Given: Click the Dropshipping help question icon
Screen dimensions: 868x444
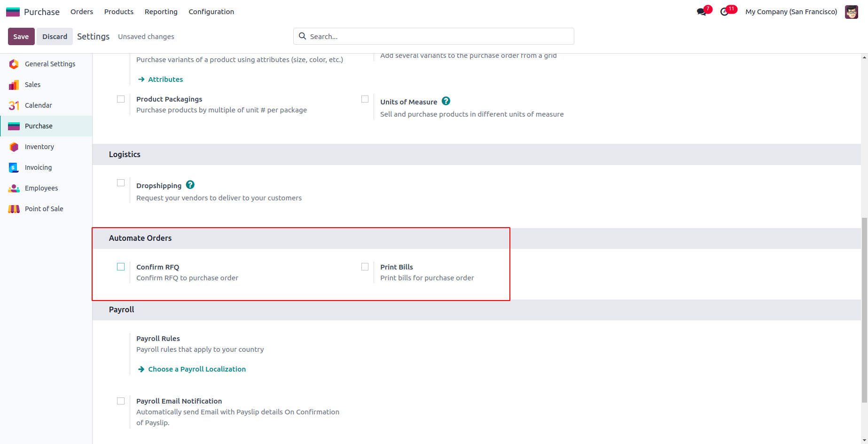Looking at the screenshot, I should point(190,185).
